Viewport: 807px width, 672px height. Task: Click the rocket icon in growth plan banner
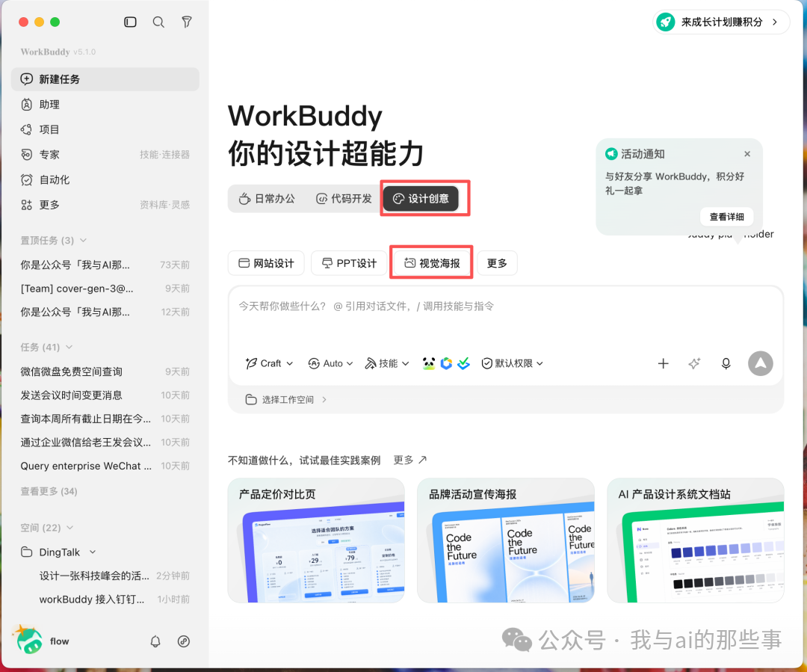[666, 22]
